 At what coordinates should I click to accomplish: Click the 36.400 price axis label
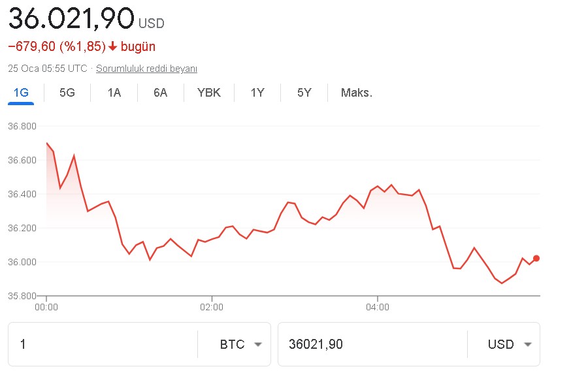[22, 194]
